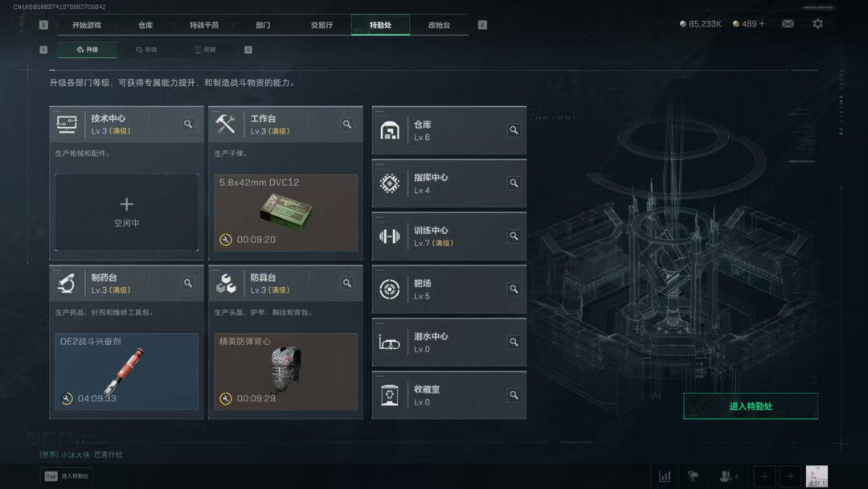The width and height of the screenshot is (868, 489).
Task: Click the 训练中心 dumbbell icon
Action: 389,236
